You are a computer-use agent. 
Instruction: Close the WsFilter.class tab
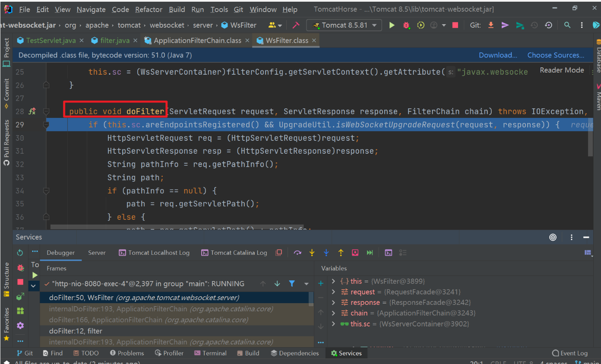314,40
